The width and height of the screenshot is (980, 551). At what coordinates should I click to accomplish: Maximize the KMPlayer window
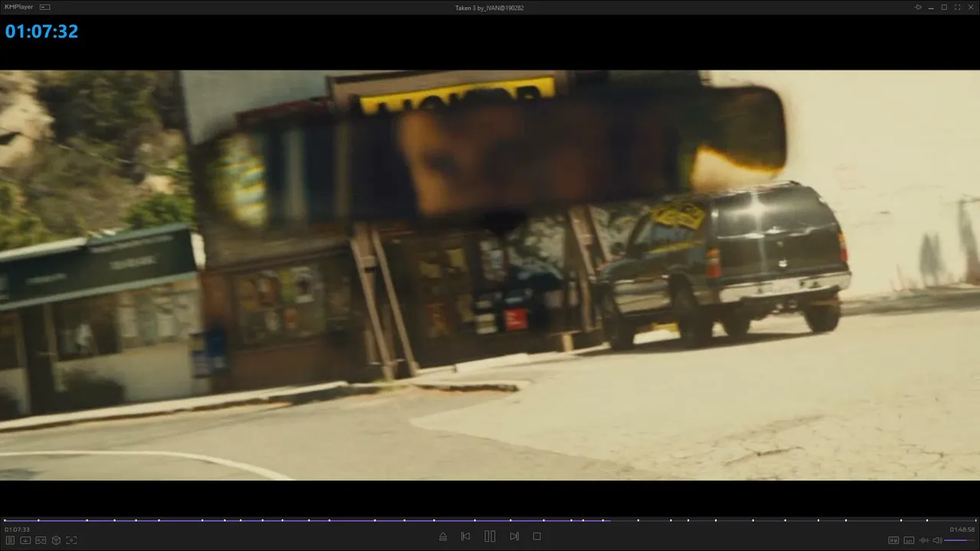(944, 8)
